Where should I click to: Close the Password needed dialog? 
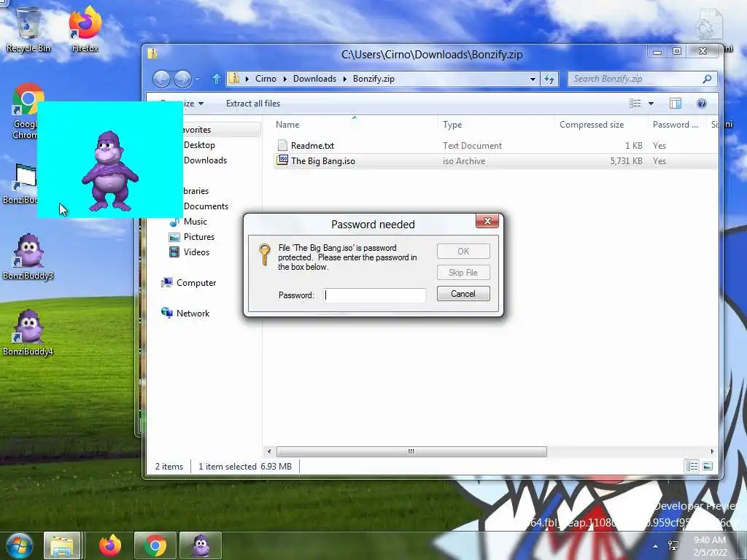487,221
